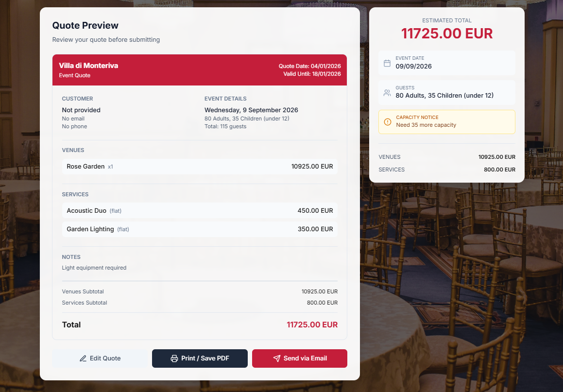Viewport: 563px width, 392px height.
Task: Click the Capacity Notice alert box
Action: click(x=446, y=122)
